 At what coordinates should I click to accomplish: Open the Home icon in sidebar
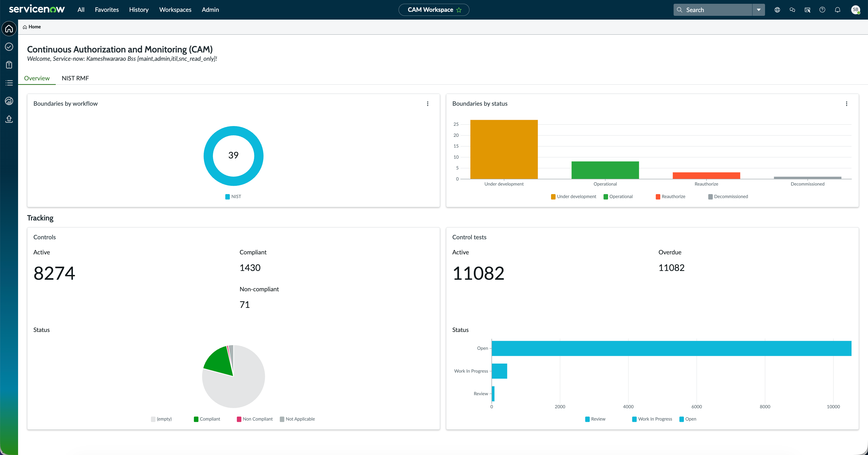[x=9, y=29]
